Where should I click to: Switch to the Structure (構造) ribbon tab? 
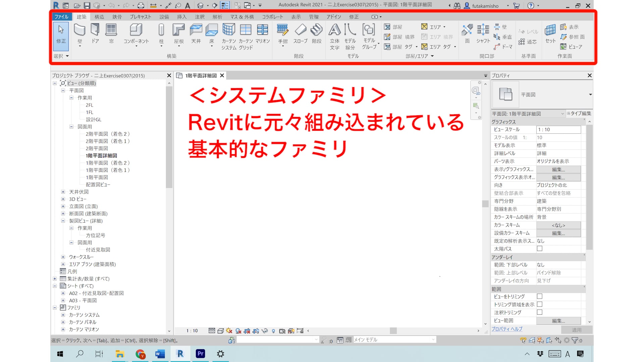click(x=99, y=17)
